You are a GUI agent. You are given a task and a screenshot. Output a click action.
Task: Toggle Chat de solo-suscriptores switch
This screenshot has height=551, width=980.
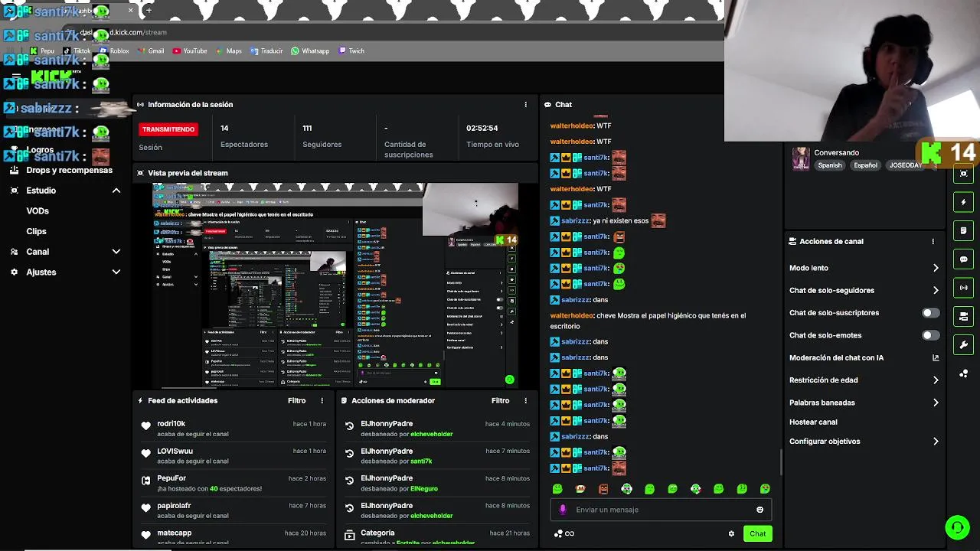click(930, 313)
